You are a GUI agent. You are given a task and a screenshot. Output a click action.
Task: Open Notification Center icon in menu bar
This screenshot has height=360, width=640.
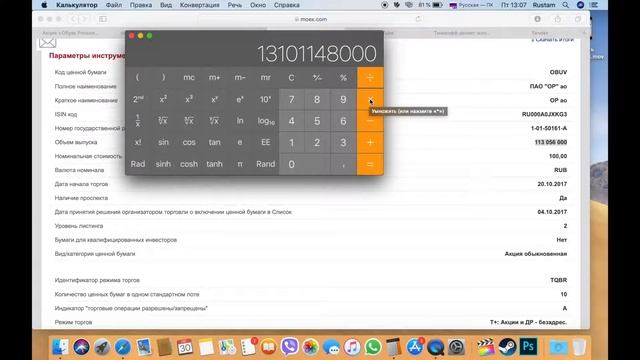pyautogui.click(x=594, y=5)
